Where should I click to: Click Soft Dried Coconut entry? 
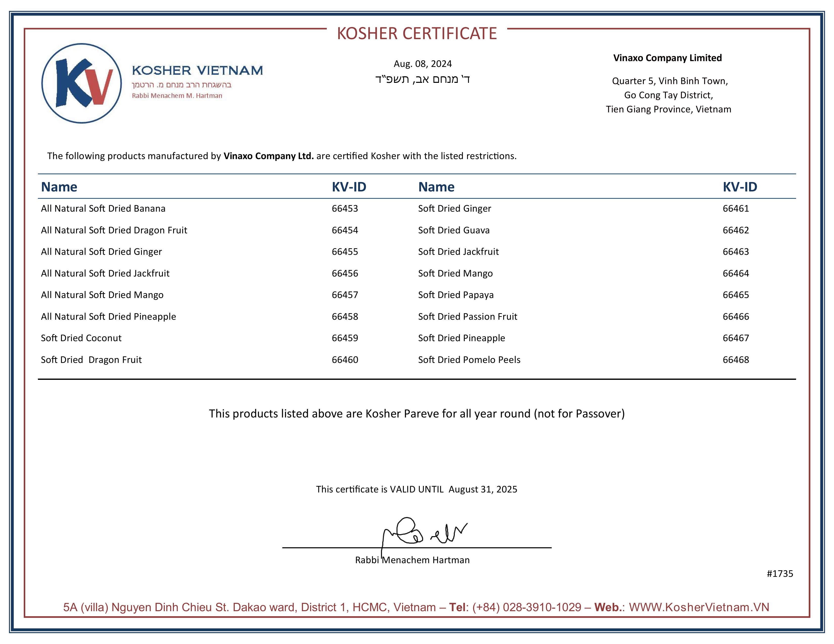(x=81, y=338)
